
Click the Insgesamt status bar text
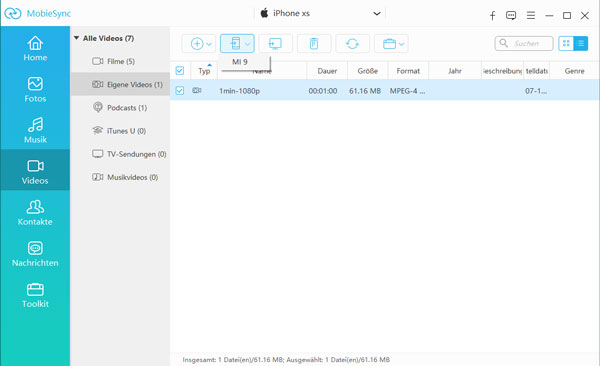coord(286,359)
